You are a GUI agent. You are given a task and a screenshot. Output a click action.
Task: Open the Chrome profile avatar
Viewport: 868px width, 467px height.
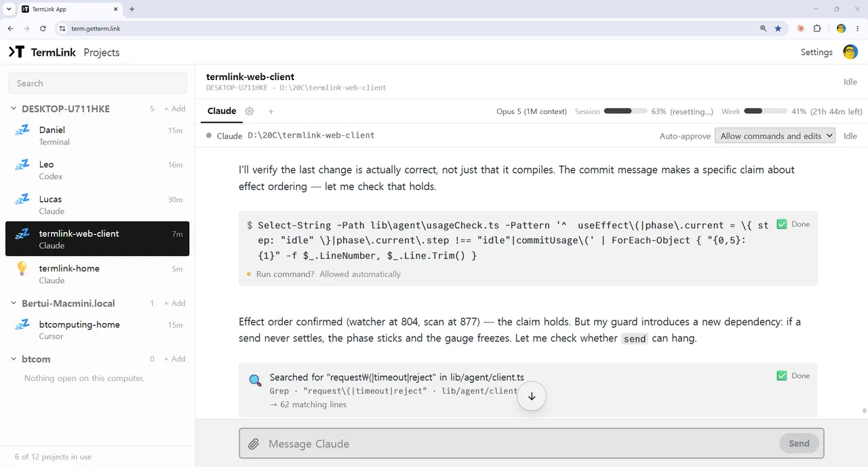coord(841,29)
